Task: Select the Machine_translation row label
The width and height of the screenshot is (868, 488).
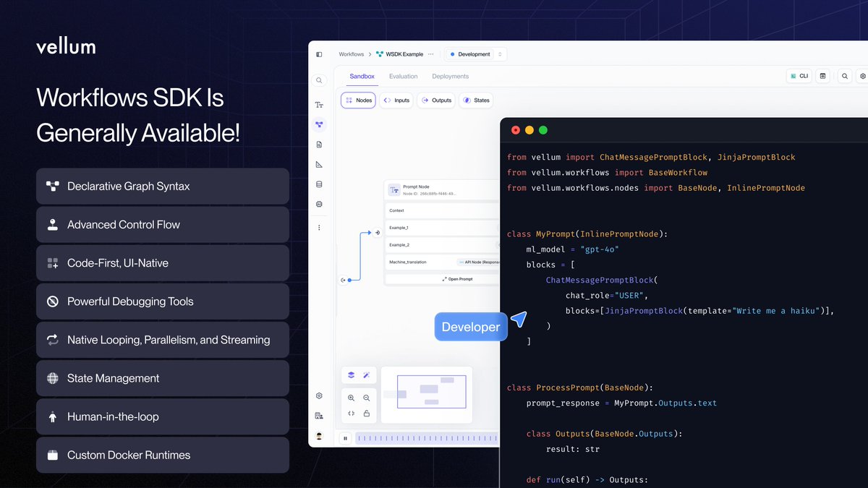Action: click(x=407, y=262)
